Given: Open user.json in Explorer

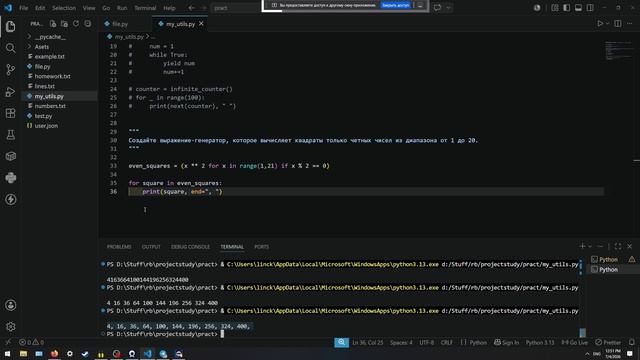Looking at the screenshot, I should click(60, 126).
